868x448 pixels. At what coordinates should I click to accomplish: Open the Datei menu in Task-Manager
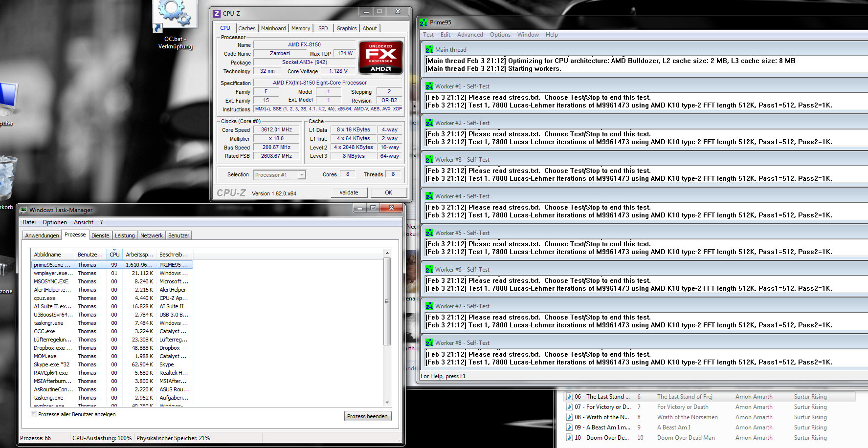coord(29,222)
